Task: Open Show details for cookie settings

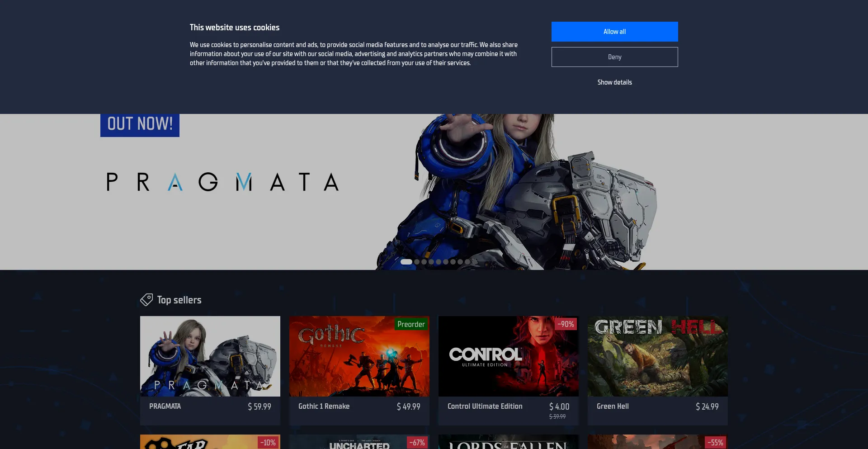Action: (614, 82)
